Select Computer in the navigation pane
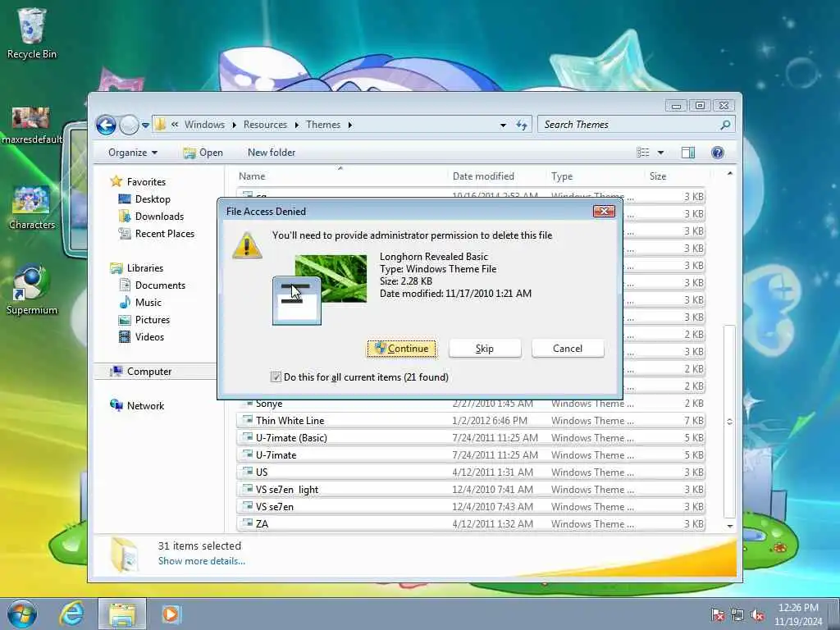Image resolution: width=840 pixels, height=630 pixels. point(140,372)
